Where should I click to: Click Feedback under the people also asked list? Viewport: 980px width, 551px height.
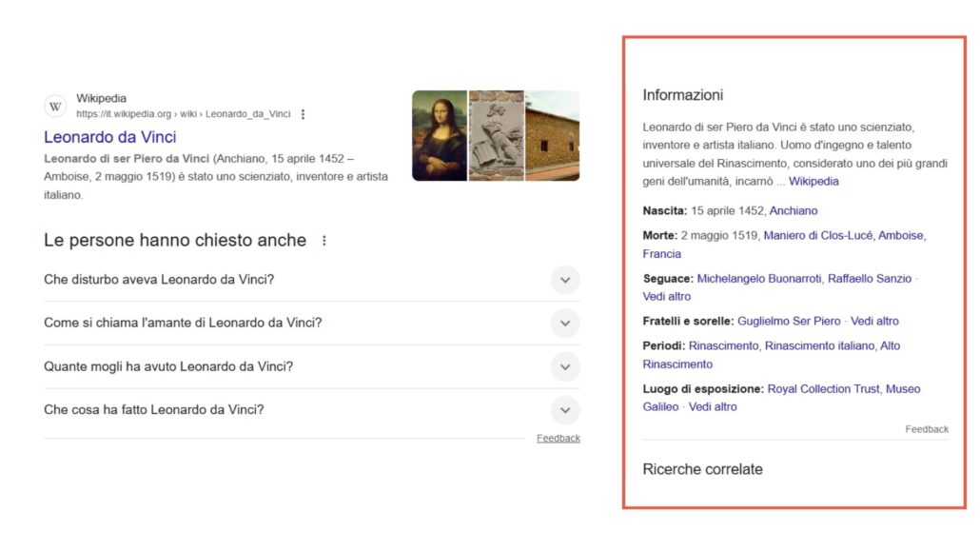click(559, 438)
